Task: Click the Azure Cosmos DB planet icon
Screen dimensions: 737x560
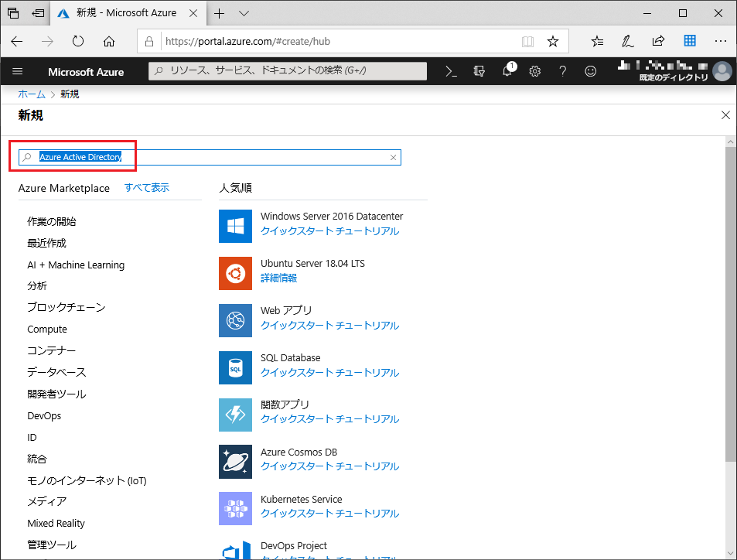Action: (x=235, y=462)
